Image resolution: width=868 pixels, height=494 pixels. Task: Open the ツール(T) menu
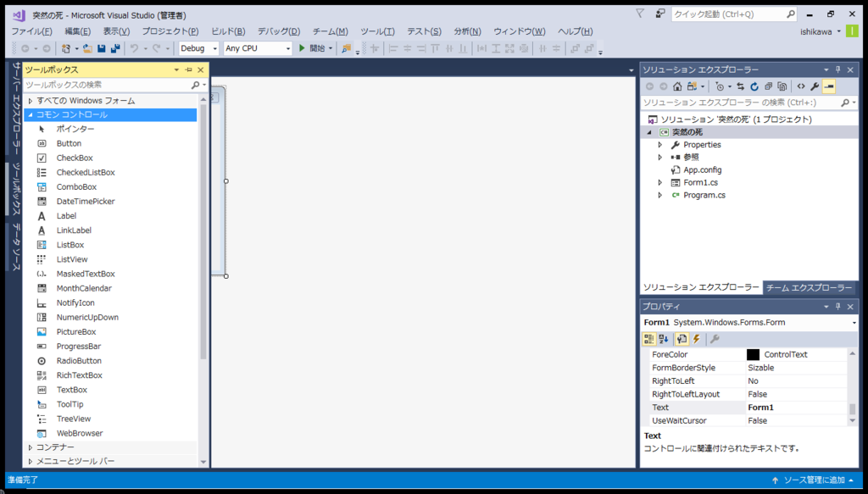click(377, 31)
